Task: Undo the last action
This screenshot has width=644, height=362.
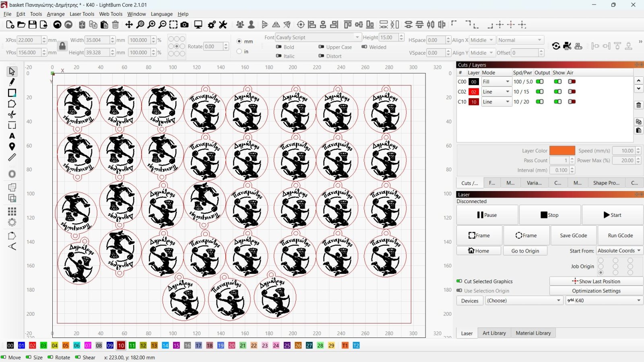Action: click(x=57, y=25)
